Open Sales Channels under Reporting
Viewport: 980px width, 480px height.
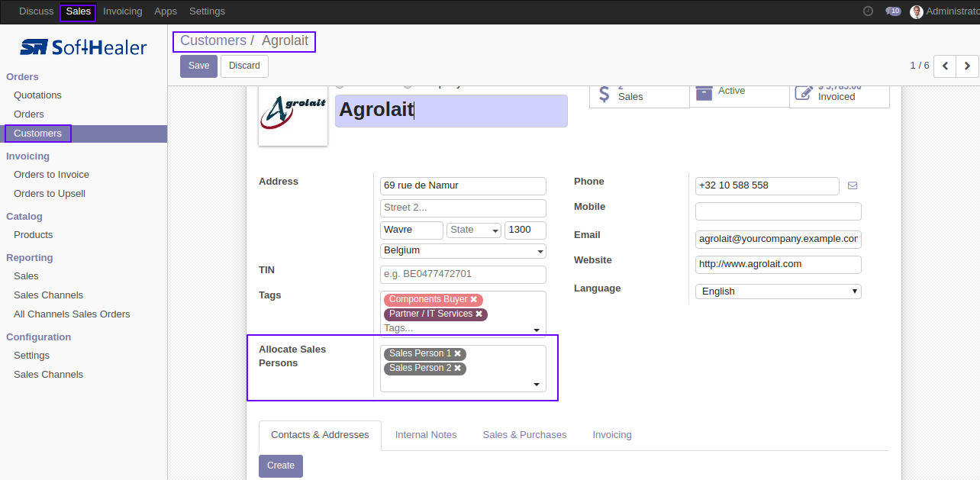48,295
